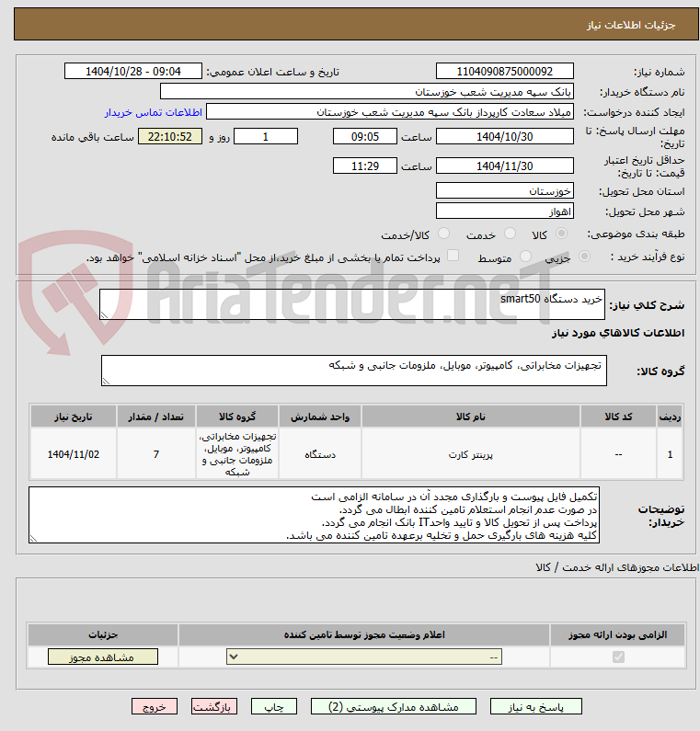Image resolution: width=700 pixels, height=731 pixels.
Task: Click the announcement date field 1404/10/28
Action: pos(132,72)
